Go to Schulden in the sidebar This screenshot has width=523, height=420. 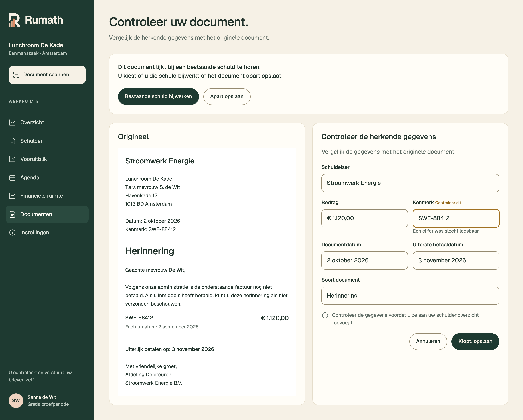click(47, 141)
